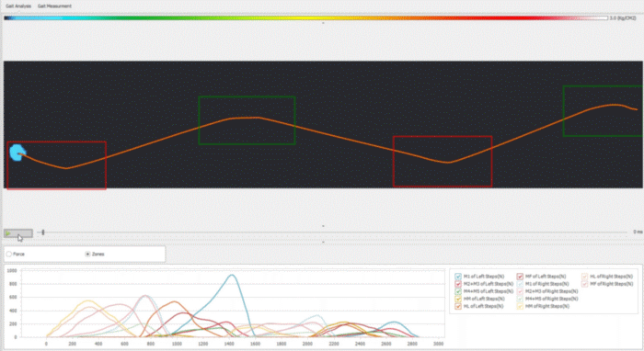Screen dimensions: 644x351
Task: Open the Gait Analysis tab
Action: point(18,6)
